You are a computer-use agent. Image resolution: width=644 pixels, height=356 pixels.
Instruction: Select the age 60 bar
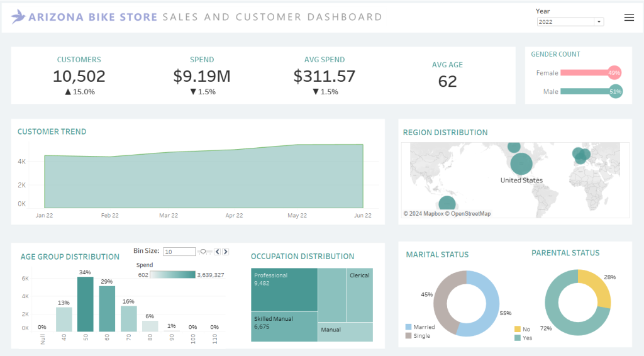click(107, 309)
